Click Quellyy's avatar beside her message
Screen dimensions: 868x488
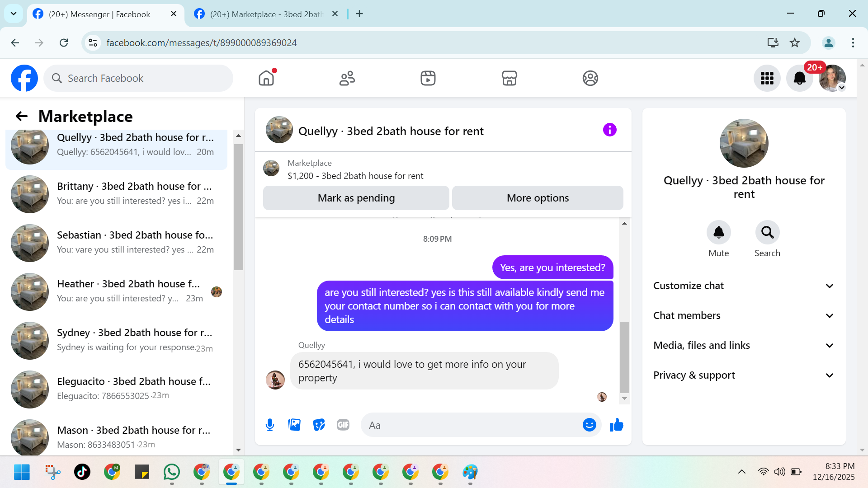(275, 380)
